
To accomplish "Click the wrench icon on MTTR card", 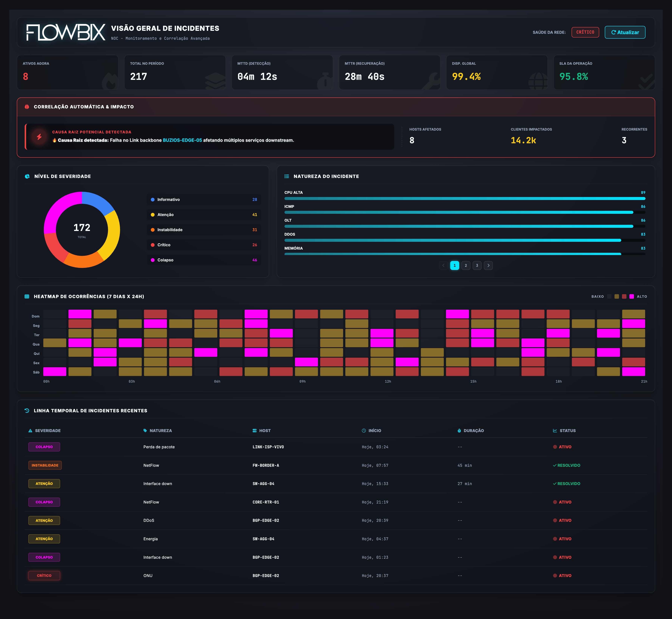I will point(431,81).
